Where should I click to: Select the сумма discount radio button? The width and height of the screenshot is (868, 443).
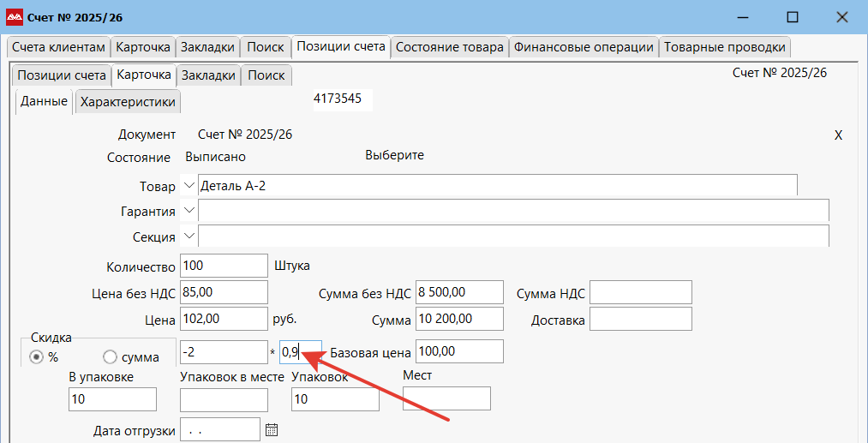(x=110, y=357)
